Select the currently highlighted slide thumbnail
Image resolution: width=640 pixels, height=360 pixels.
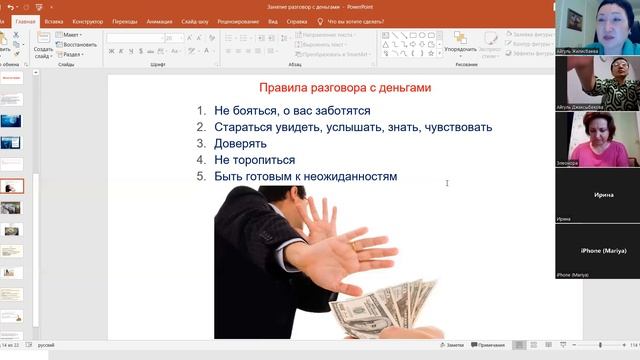coord(12,187)
